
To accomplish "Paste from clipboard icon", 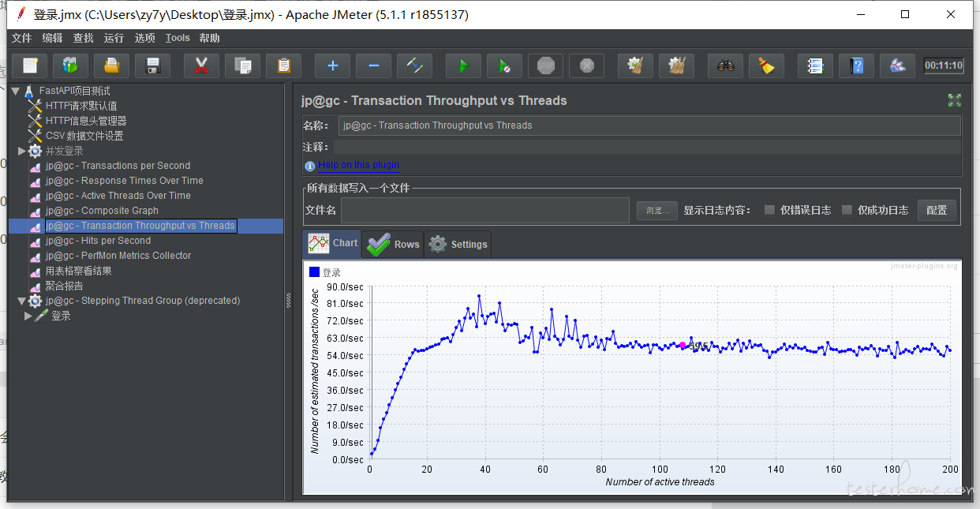I will (x=284, y=65).
